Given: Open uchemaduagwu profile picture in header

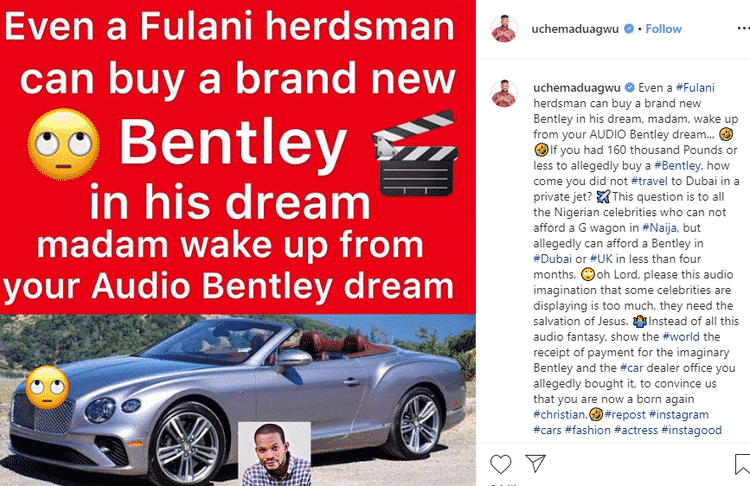Looking at the screenshot, I should [504, 29].
